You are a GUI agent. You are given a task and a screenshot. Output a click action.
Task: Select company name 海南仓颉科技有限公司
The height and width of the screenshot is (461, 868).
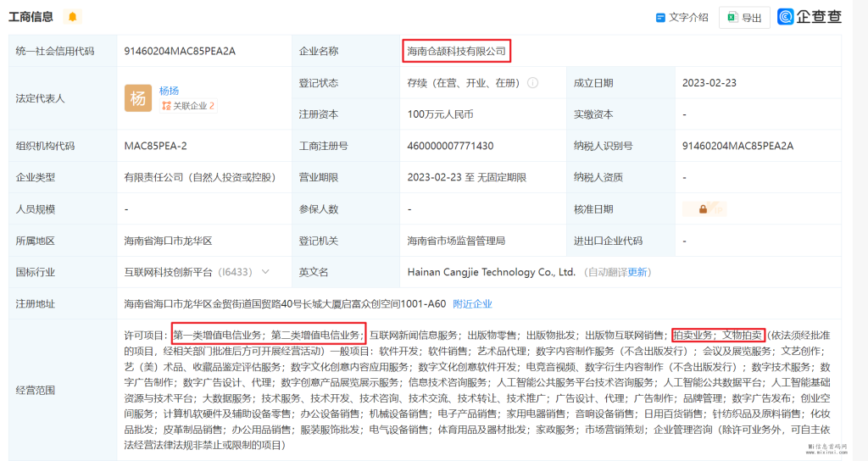[x=457, y=52]
